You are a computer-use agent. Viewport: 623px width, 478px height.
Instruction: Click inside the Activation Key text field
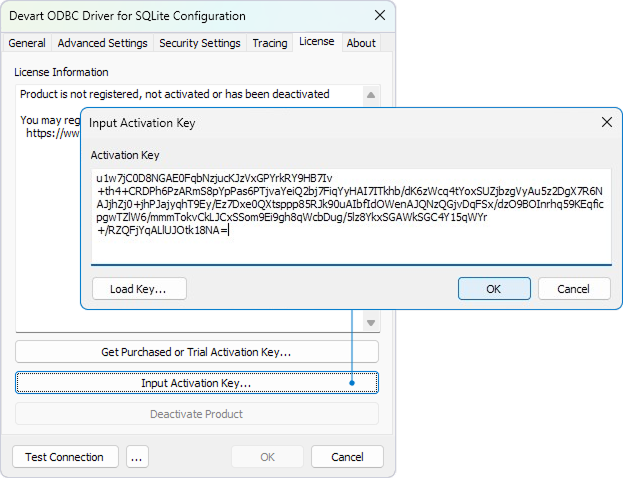tap(351, 217)
